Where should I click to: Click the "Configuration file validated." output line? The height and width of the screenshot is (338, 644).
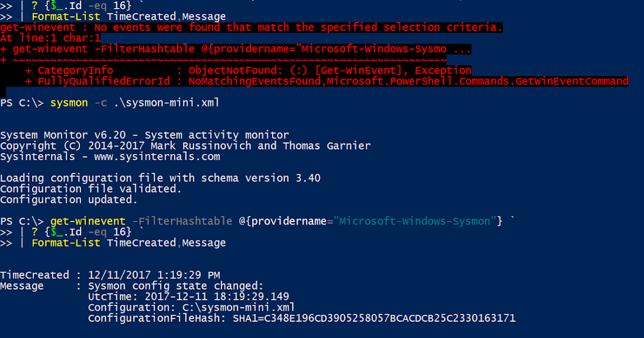click(91, 189)
